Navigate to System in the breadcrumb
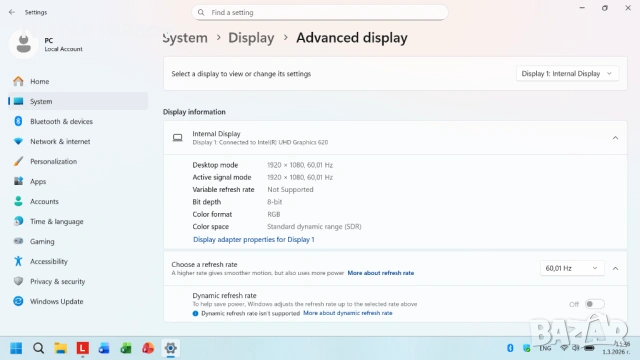This screenshot has height=360, width=640. click(x=185, y=38)
